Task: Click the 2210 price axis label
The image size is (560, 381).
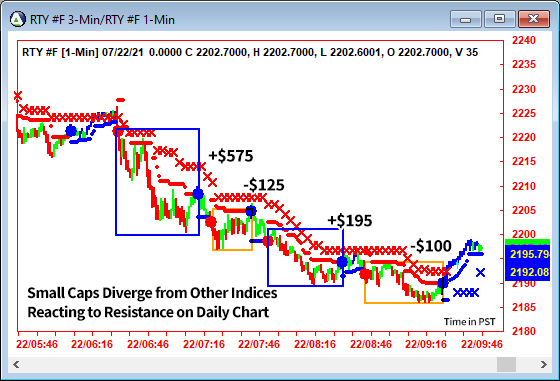Action: (524, 186)
